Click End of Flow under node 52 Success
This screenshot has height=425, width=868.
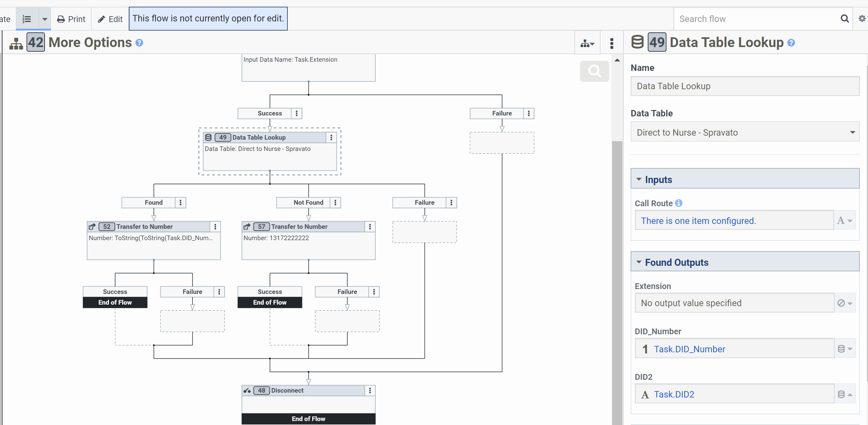click(x=115, y=302)
